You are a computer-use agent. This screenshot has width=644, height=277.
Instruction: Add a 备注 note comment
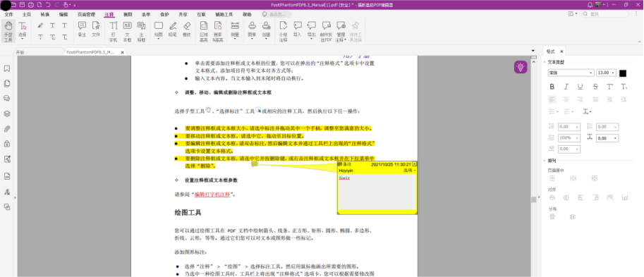point(82,30)
